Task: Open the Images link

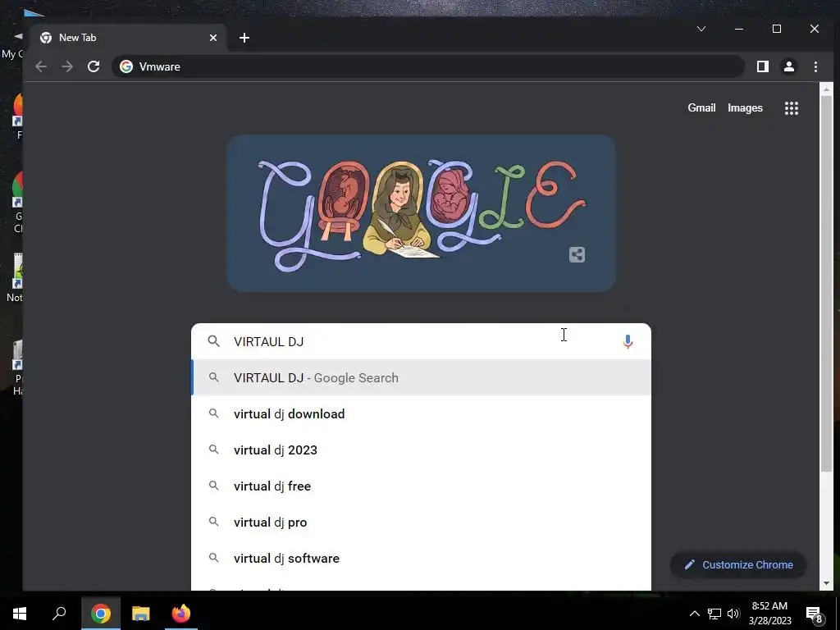Action: [x=745, y=107]
